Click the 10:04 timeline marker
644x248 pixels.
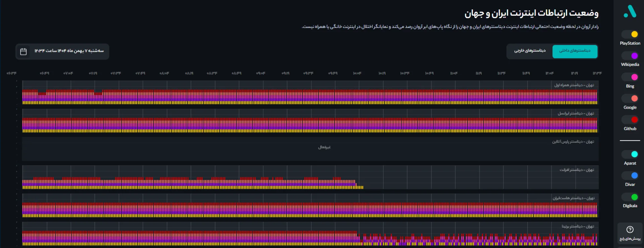357,73
